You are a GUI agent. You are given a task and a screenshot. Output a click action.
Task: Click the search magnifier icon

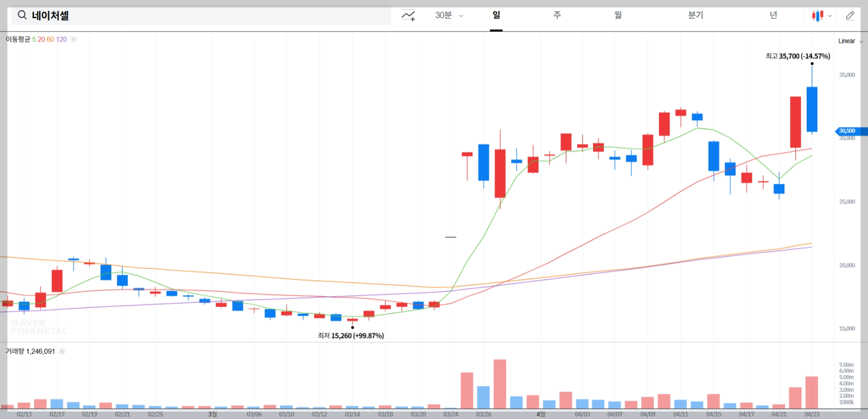pos(22,15)
